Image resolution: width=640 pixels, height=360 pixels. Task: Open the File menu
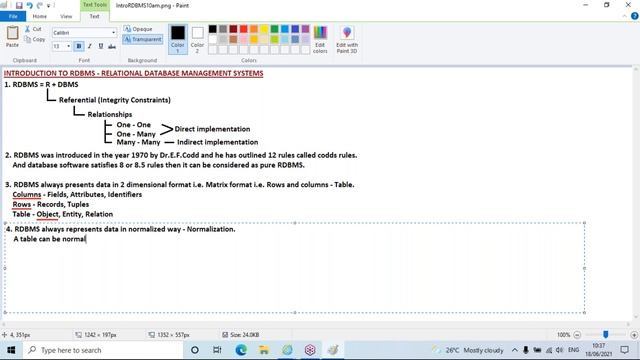pos(13,16)
